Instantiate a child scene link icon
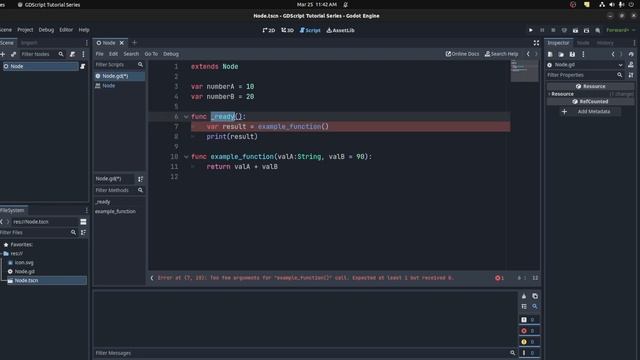640x360 pixels. (x=13, y=54)
